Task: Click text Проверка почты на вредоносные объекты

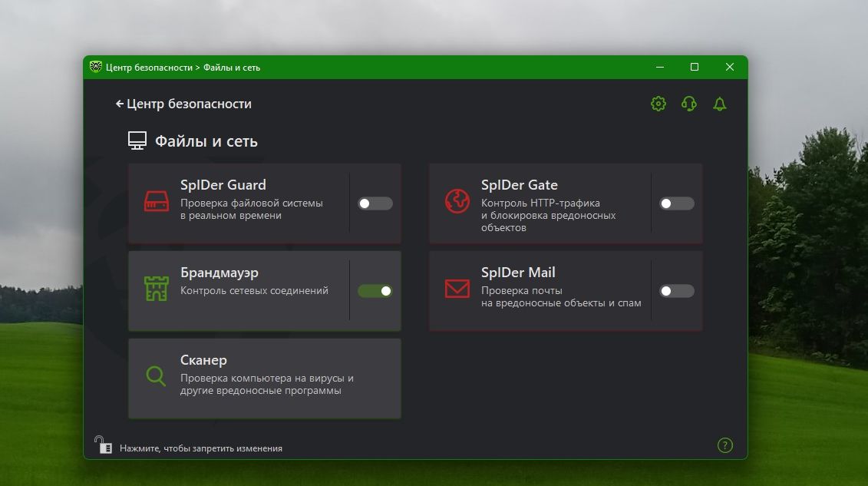Action: [561, 296]
